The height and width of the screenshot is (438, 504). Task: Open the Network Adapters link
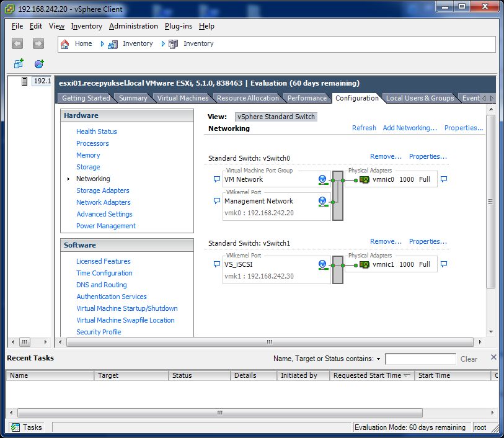pos(103,202)
